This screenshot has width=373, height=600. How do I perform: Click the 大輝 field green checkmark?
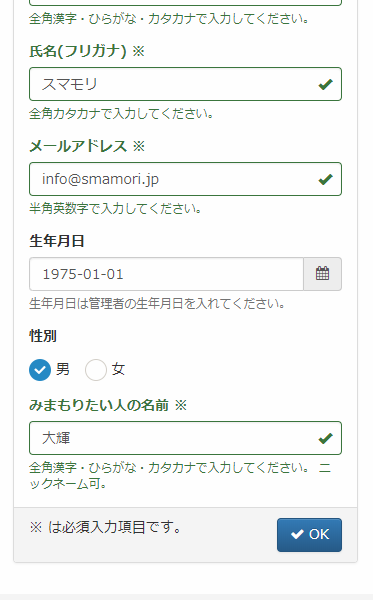tap(326, 438)
